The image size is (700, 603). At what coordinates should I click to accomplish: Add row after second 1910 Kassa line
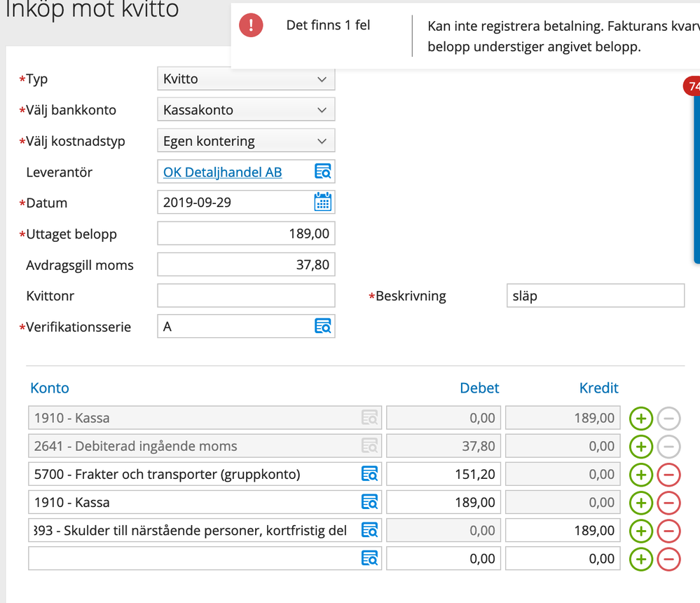click(641, 503)
